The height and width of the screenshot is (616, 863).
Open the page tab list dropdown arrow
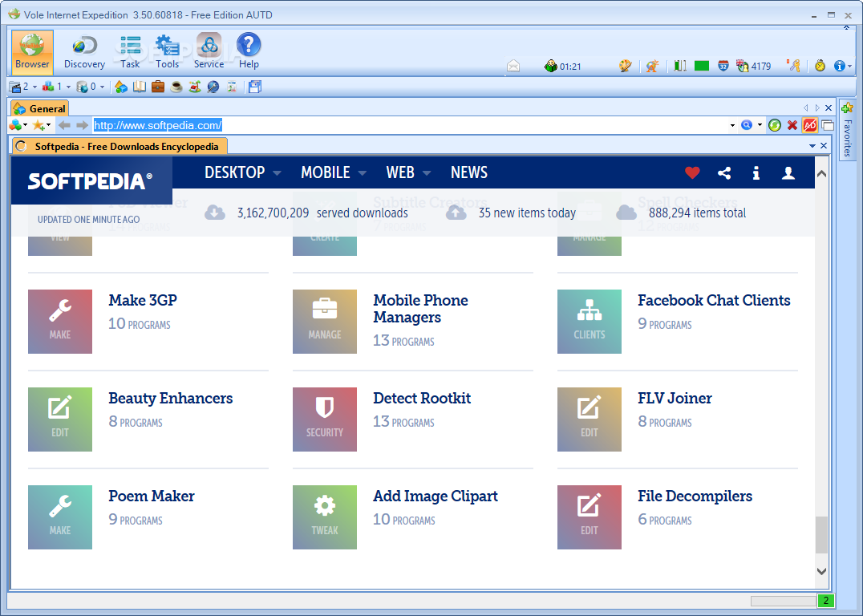click(812, 146)
